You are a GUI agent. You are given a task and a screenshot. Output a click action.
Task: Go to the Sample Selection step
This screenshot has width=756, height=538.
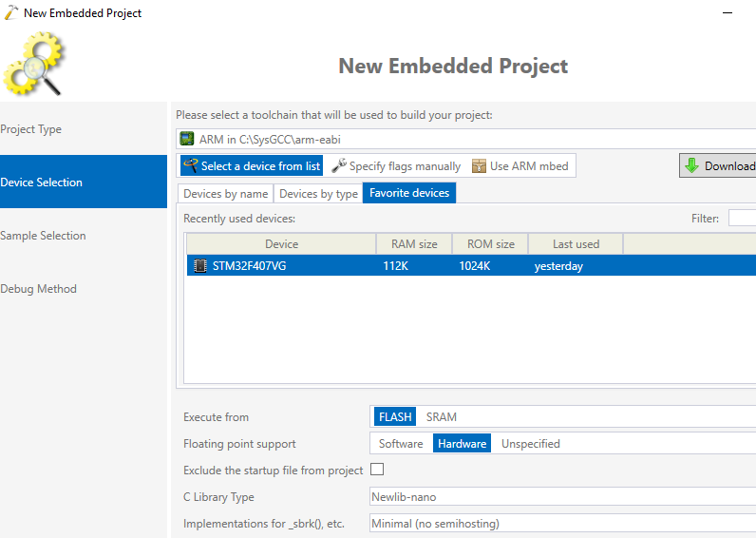[x=44, y=236]
